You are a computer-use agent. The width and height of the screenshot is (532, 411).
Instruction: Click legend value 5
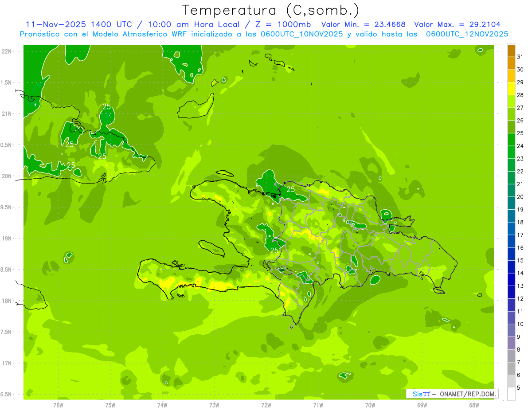[x=519, y=388]
